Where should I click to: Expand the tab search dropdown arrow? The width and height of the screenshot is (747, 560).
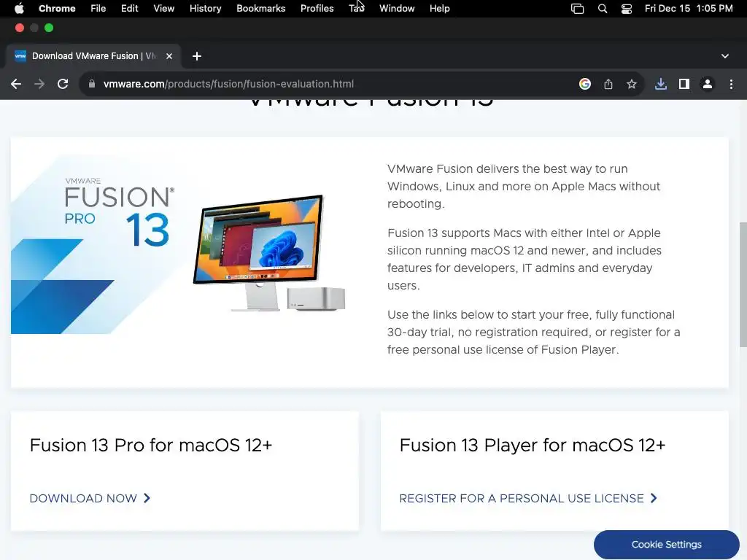pyautogui.click(x=725, y=56)
